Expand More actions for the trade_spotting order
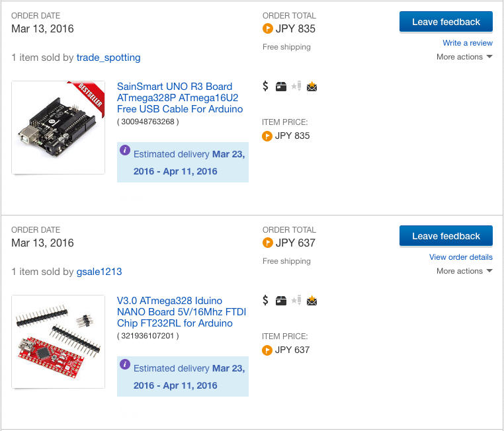Image resolution: width=504 pixels, height=431 pixels. 464,57
